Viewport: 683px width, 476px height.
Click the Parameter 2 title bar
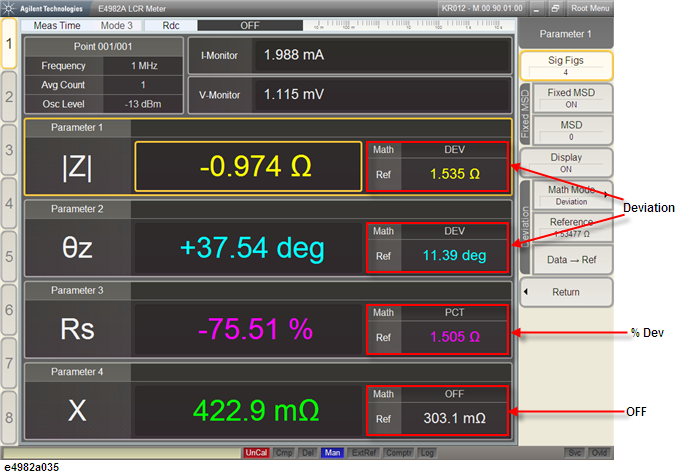[268, 209]
